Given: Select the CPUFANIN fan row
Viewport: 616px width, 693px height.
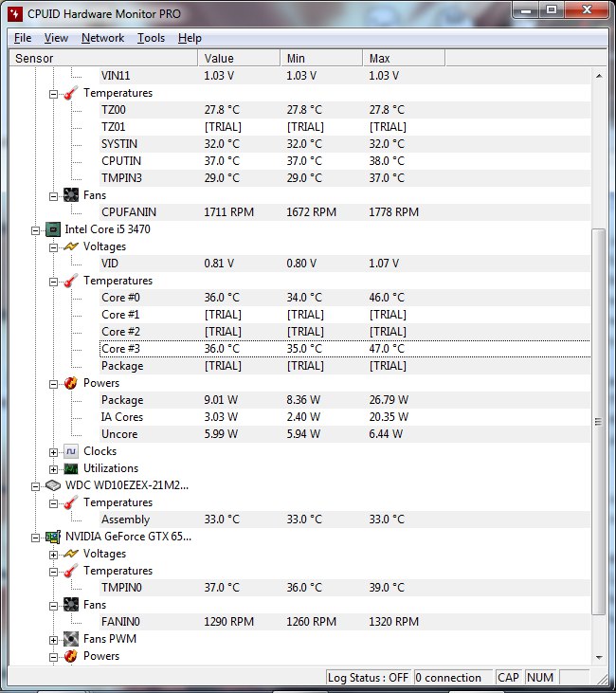Looking at the screenshot, I should point(345,212).
